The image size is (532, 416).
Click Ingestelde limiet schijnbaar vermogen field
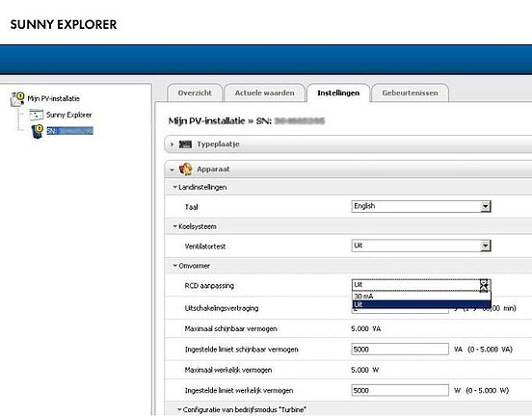coord(400,350)
